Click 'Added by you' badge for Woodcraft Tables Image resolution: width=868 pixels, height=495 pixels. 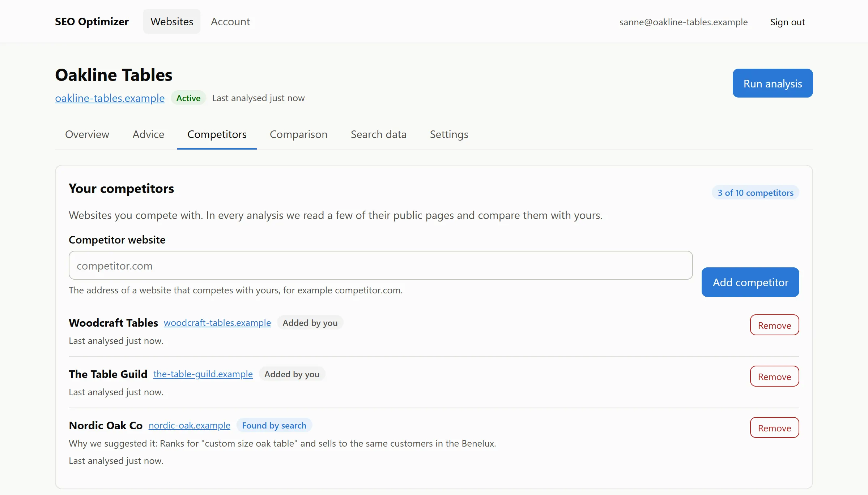(x=310, y=323)
